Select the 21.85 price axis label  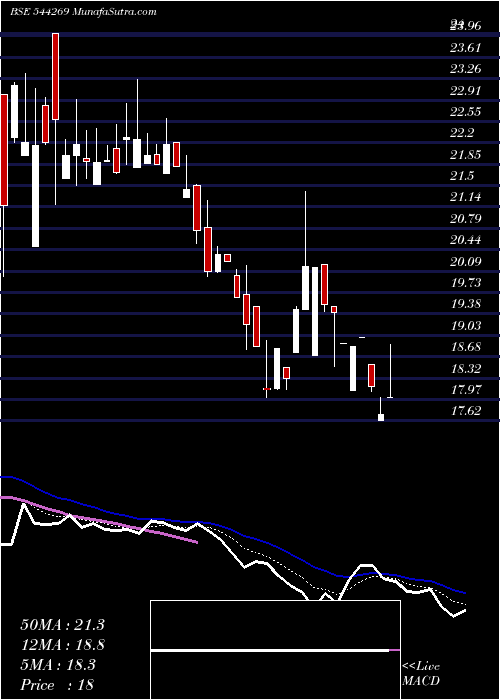coord(466,155)
